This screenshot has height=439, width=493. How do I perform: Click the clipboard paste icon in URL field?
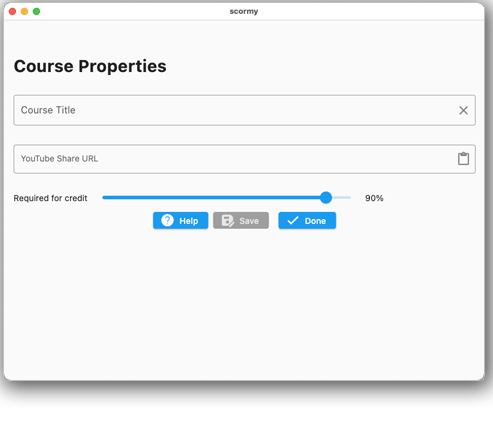click(x=463, y=159)
